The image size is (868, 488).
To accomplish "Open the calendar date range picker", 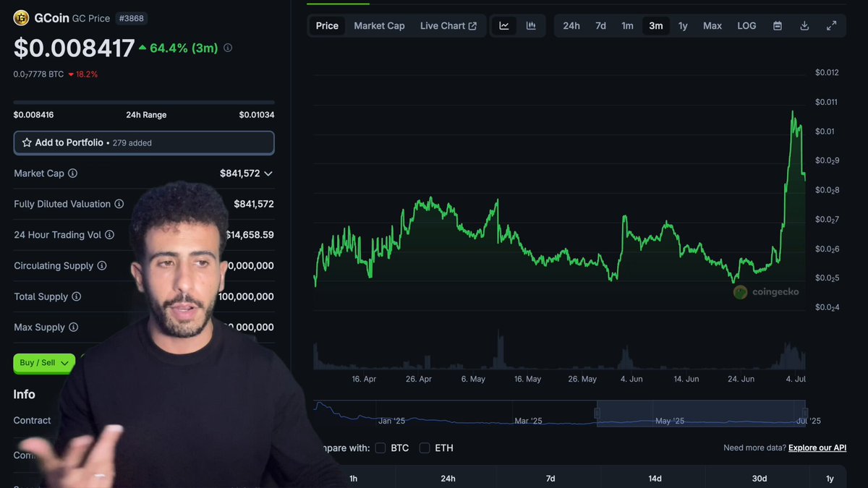I will (778, 25).
